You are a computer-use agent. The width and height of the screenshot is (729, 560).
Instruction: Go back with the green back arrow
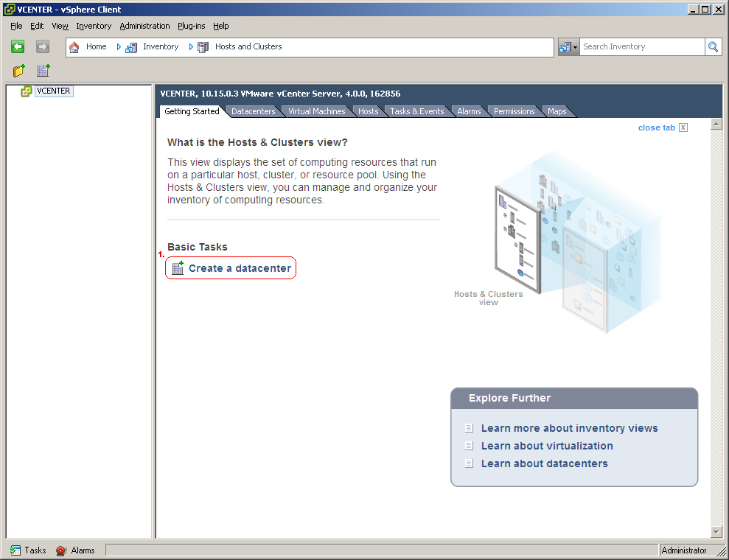[x=18, y=46]
